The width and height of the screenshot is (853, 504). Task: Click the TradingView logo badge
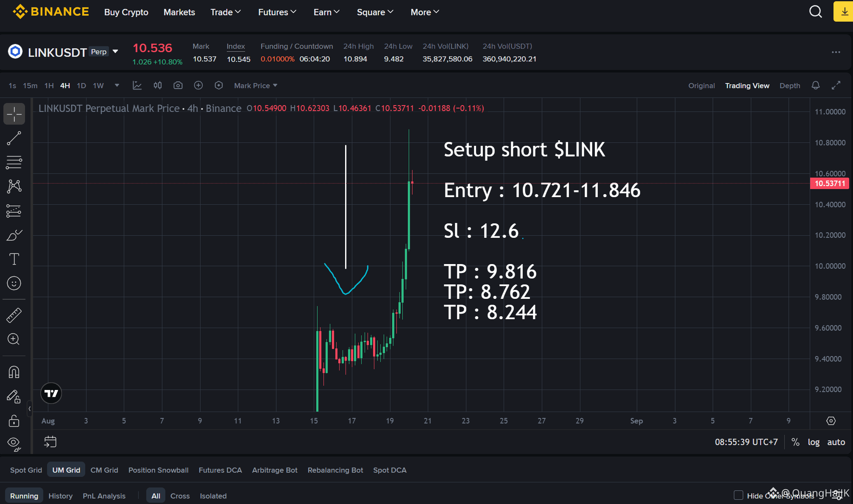tap(51, 393)
